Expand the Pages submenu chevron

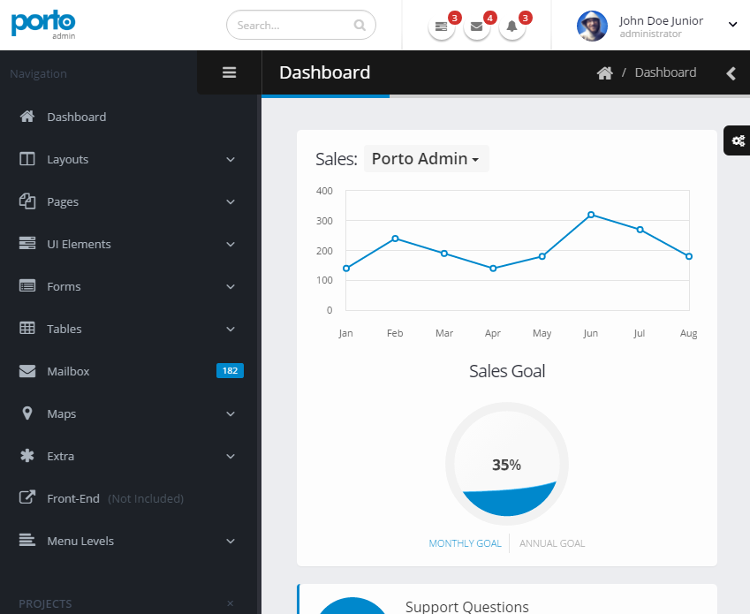click(231, 202)
